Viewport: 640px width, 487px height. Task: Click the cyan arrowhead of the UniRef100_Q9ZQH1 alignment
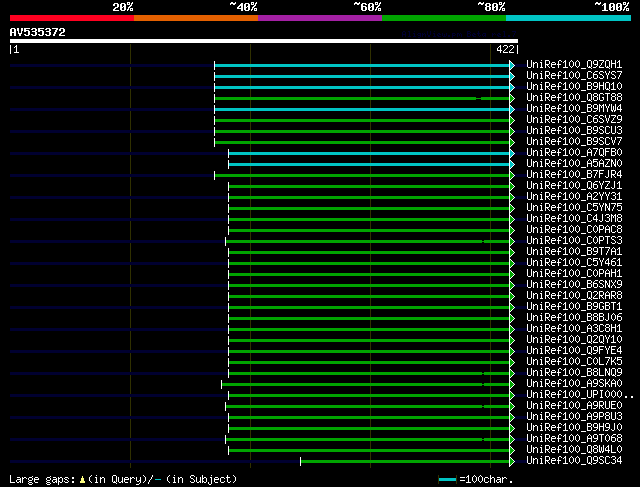click(x=512, y=65)
